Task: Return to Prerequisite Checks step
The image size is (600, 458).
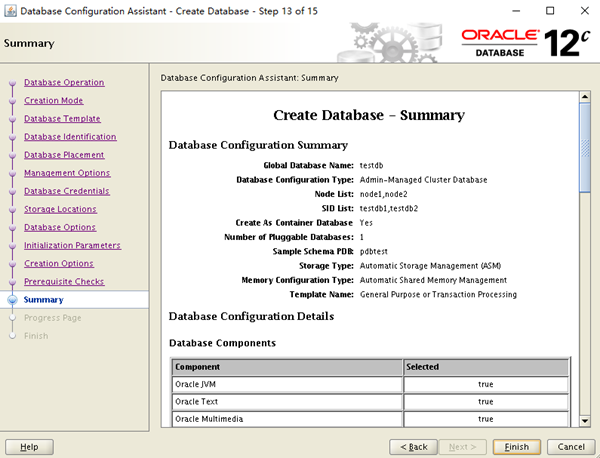Action: [x=64, y=282]
